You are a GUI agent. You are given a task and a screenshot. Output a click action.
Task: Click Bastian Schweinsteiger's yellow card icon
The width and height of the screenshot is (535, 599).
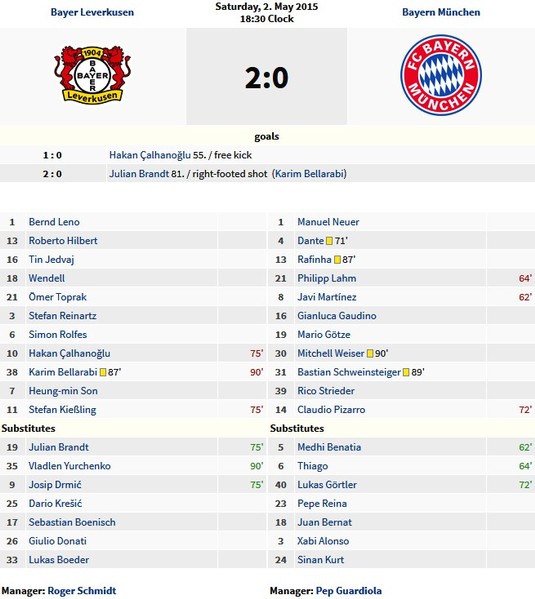point(406,372)
